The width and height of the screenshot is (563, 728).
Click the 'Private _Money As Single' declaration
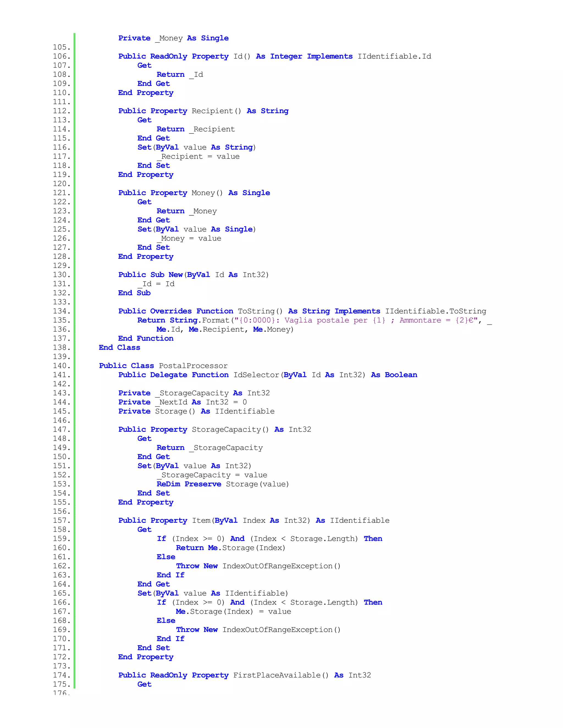point(173,38)
